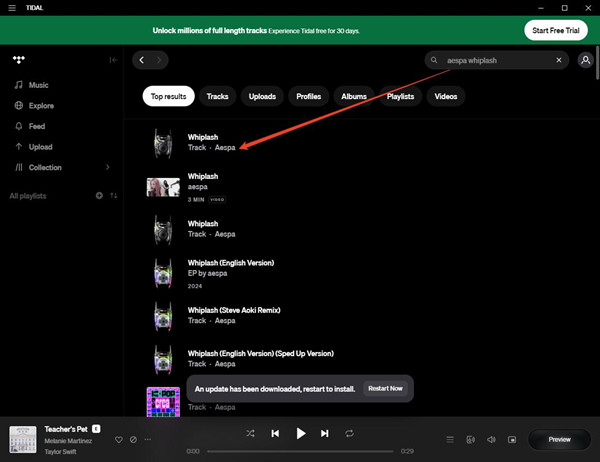
Task: Collapse the sidebar with the arrow icon
Action: (x=113, y=60)
